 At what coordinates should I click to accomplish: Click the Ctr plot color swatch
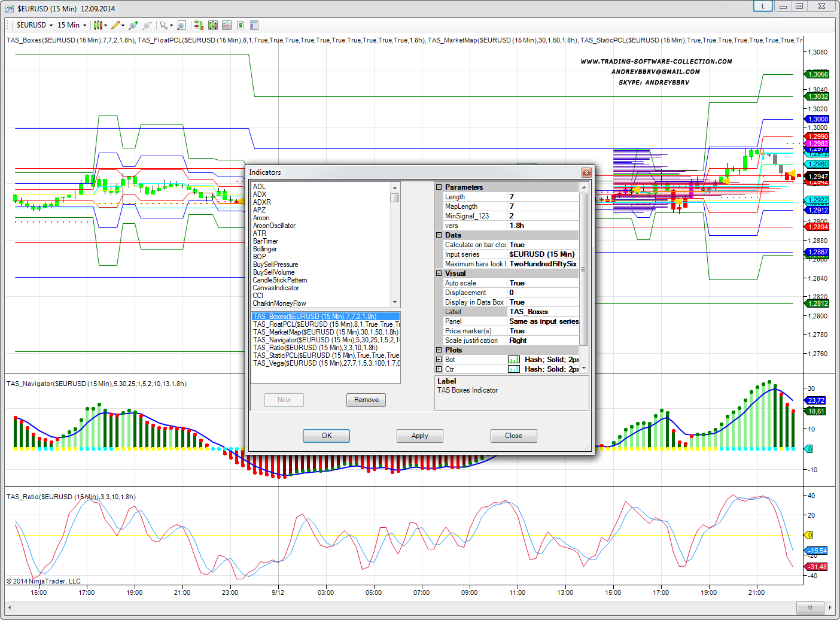click(513, 369)
